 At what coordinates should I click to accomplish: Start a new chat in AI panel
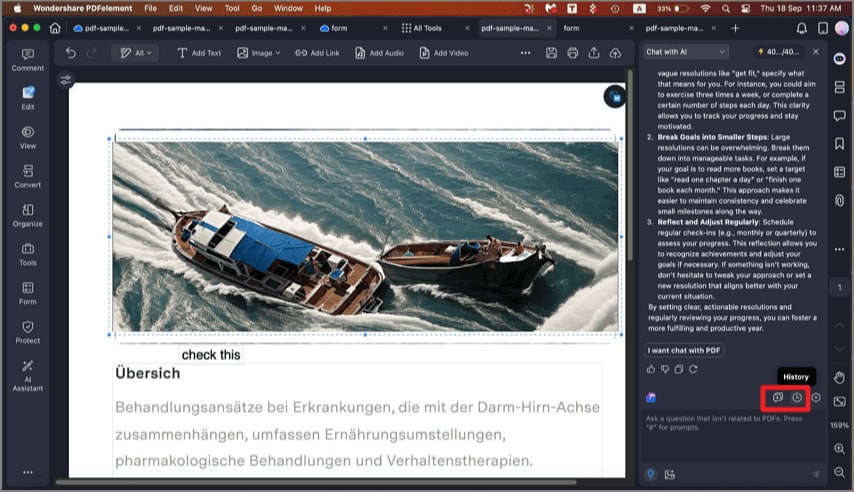coord(777,398)
